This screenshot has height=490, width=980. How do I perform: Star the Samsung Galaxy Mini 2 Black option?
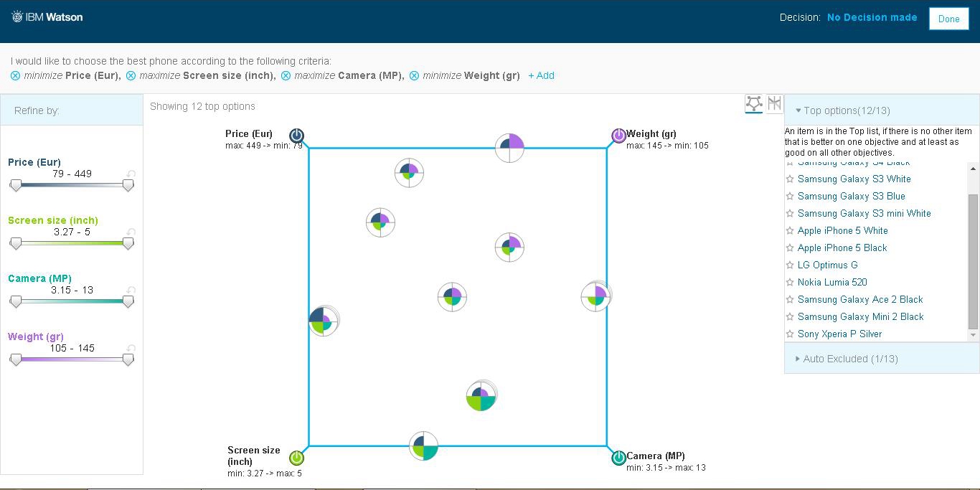click(x=790, y=317)
